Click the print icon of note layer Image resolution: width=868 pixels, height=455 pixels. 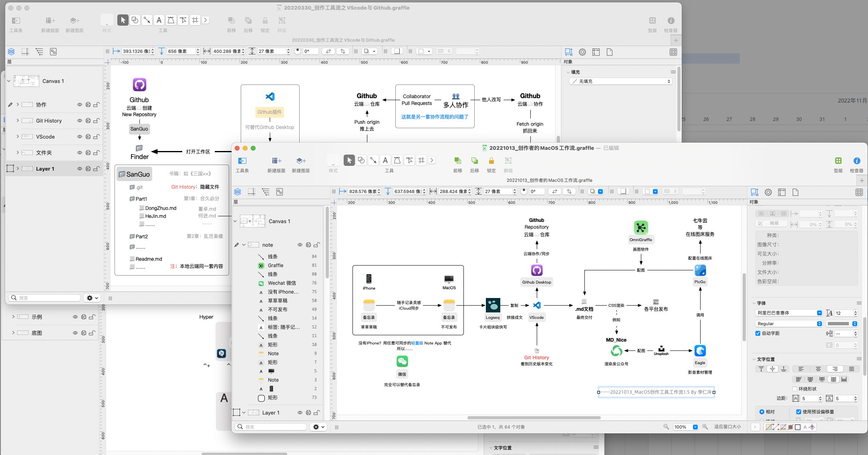(308, 245)
